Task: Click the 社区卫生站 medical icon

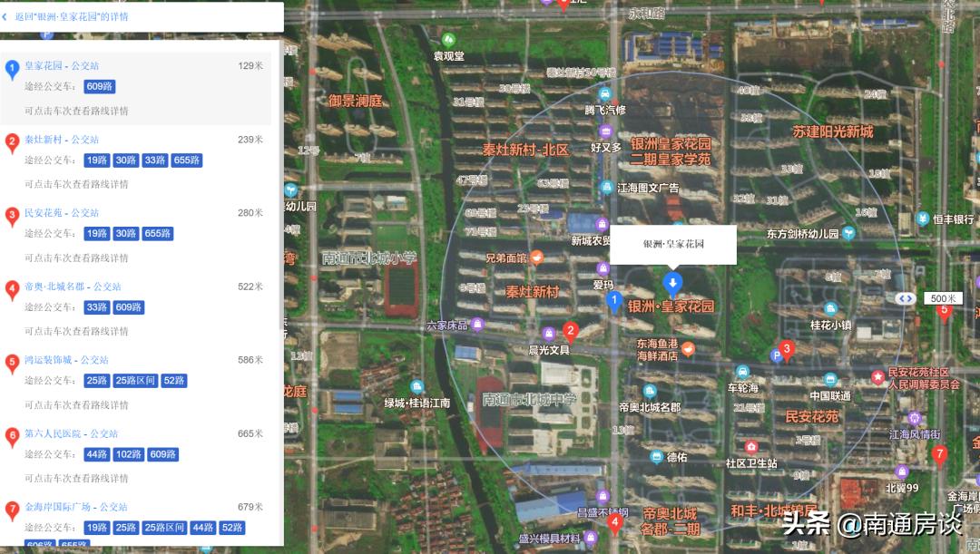Action: 750,447
